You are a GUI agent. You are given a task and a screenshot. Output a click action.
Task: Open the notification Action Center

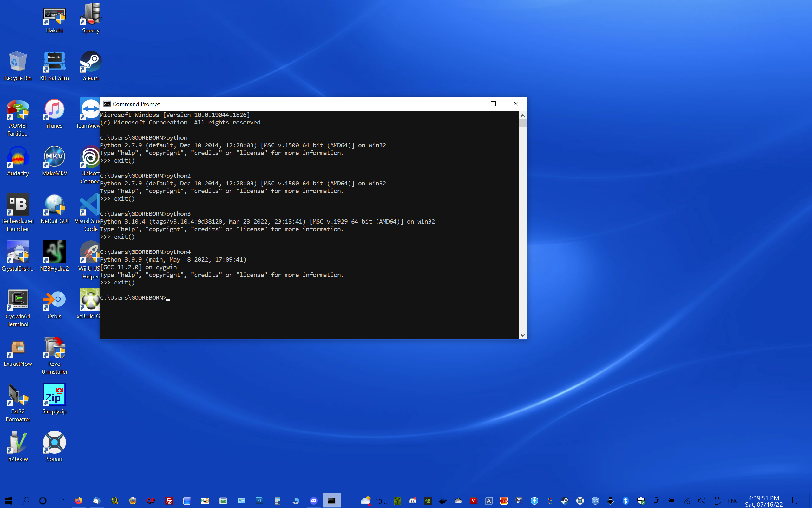[x=796, y=501]
